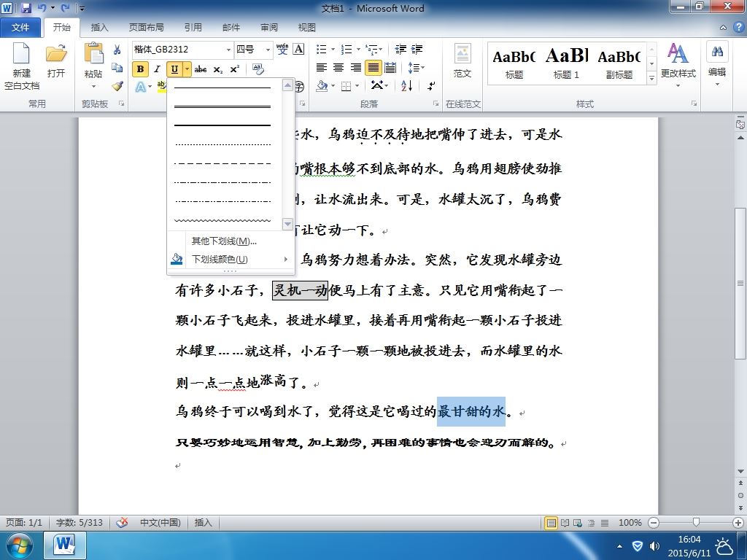Click the zoom slider handle
This screenshot has width=747, height=560.
coord(696,523)
